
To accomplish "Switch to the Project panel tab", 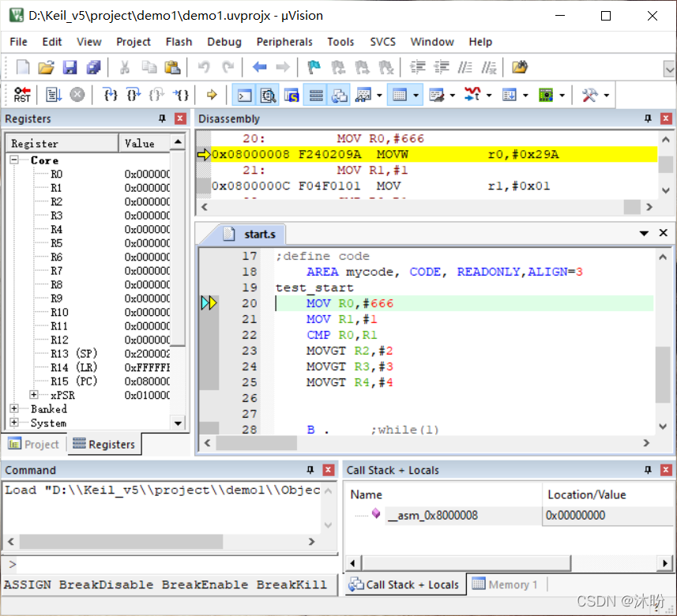I will [34, 444].
